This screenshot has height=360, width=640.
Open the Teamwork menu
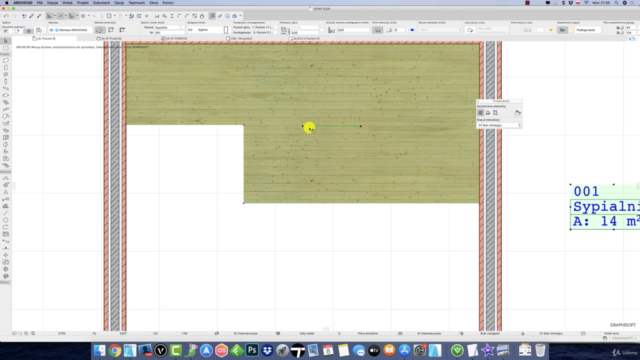137,3
